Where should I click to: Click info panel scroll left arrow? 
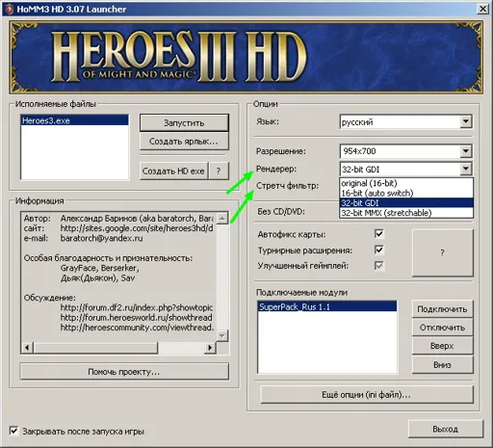tap(27, 348)
